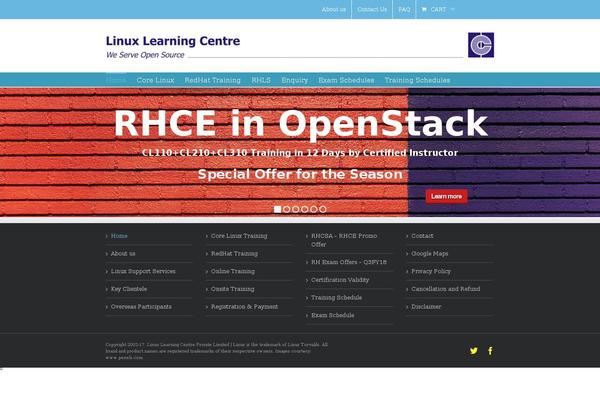Select second slide indicator dot

pyautogui.click(x=287, y=209)
